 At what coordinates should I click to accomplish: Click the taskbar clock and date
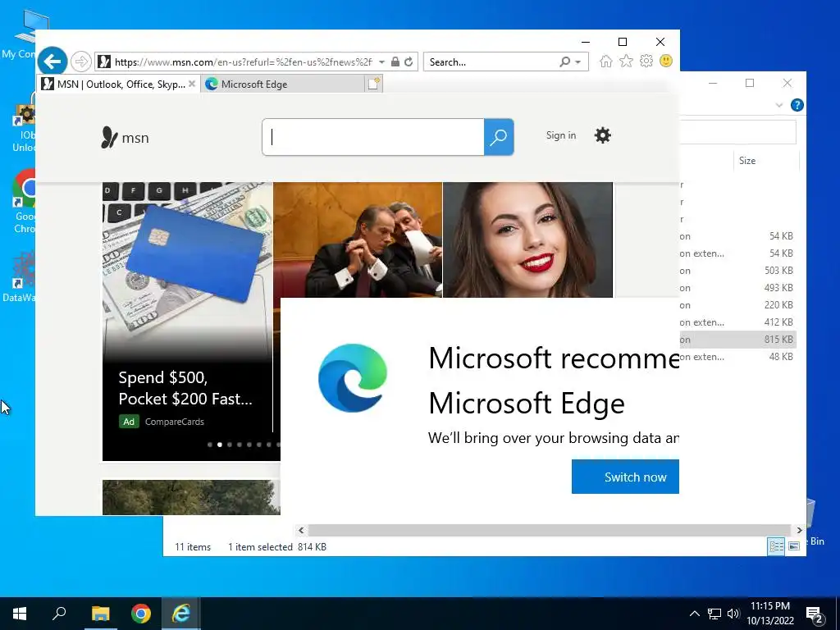click(770, 614)
